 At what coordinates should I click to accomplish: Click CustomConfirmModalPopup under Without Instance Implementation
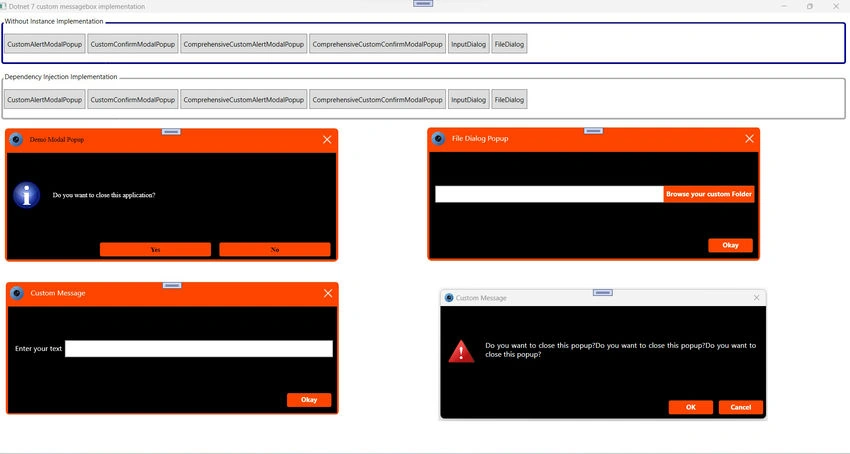[133, 44]
